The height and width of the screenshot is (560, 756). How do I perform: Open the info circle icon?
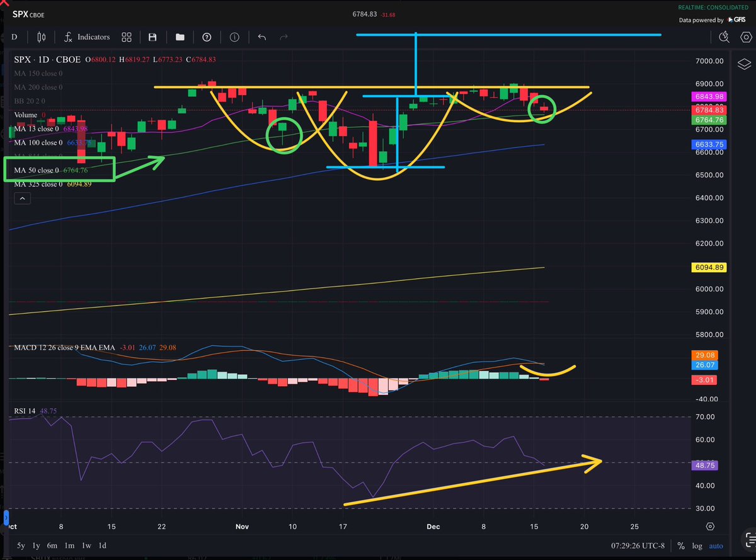(x=234, y=37)
